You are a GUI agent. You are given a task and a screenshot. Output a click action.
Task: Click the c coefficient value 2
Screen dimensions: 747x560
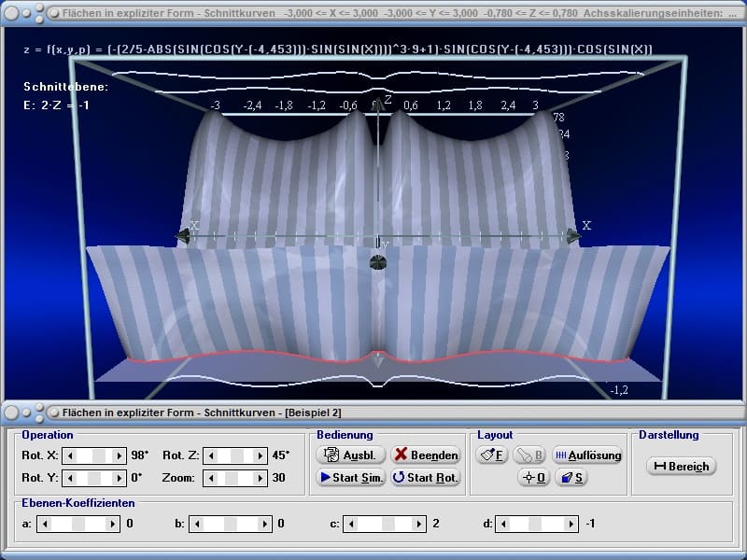(x=435, y=524)
